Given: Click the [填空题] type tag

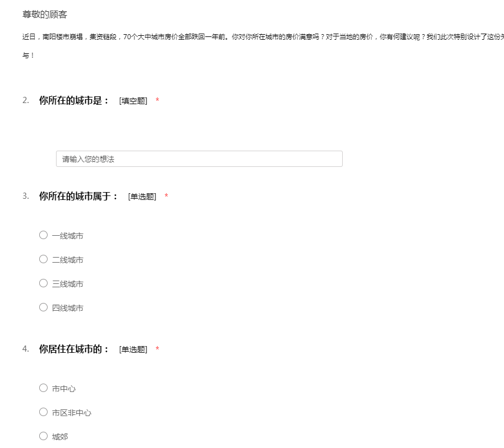Looking at the screenshot, I should (x=133, y=101).
